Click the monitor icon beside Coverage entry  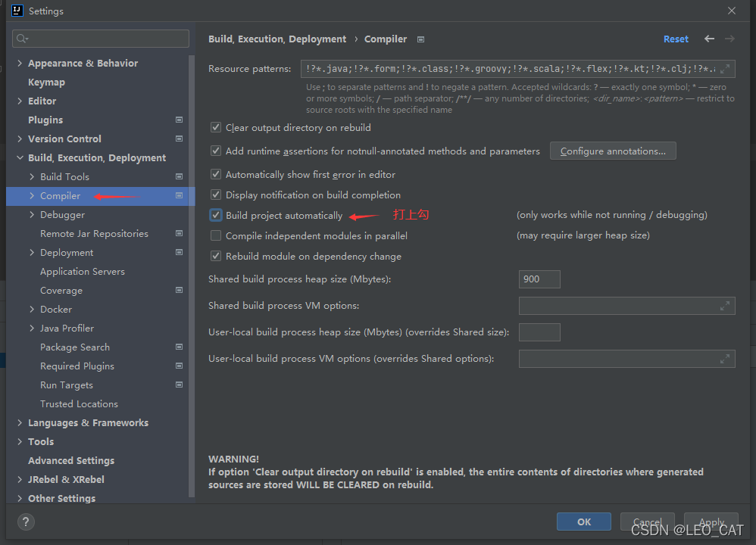(179, 290)
